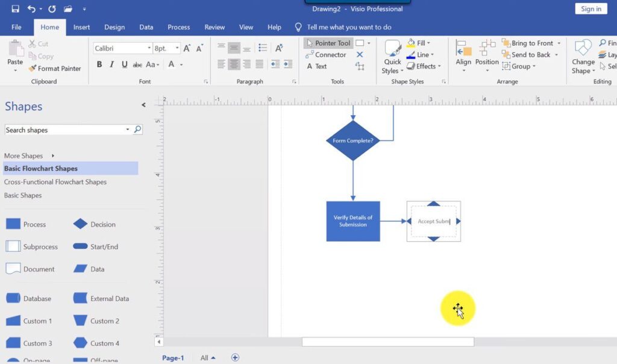617x364 pixels.
Task: Send the shape to back
Action: coord(527,54)
